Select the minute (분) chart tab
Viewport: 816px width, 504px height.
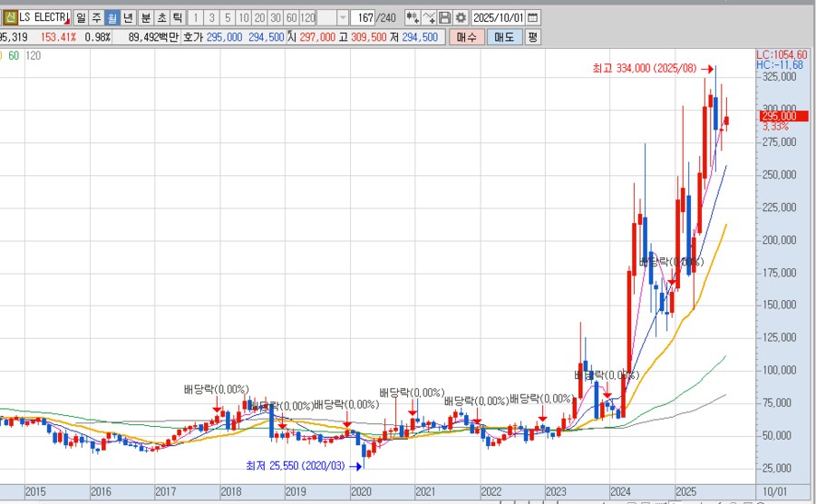click(x=145, y=17)
